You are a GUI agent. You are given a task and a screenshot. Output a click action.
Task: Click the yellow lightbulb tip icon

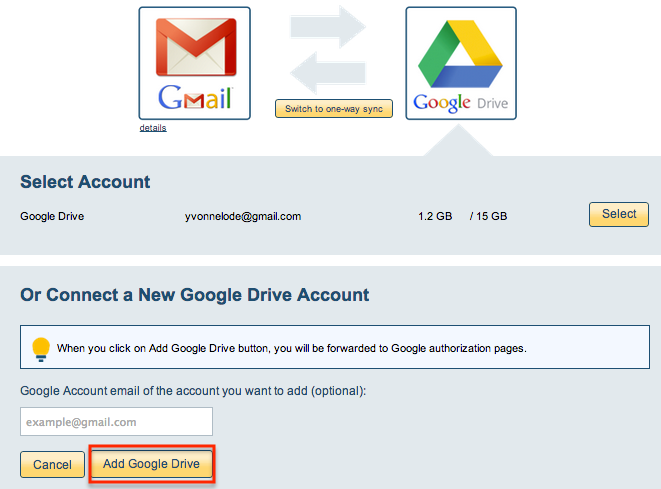coord(41,348)
